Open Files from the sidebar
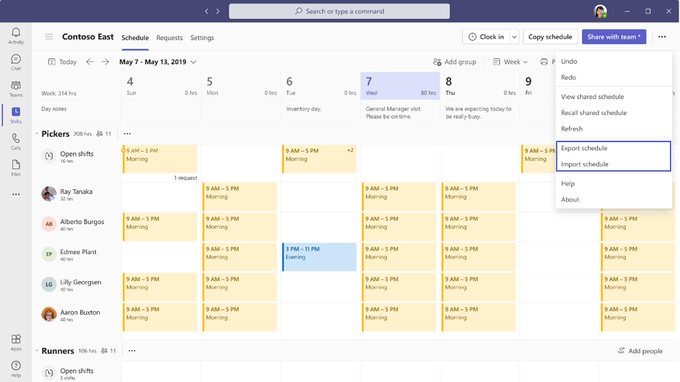 coord(16,168)
